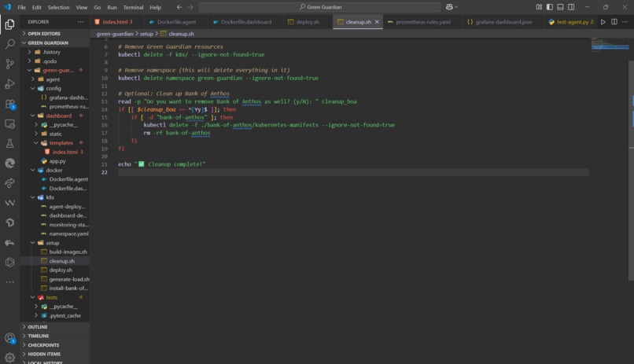Go forward with navigation arrow

click(x=190, y=7)
